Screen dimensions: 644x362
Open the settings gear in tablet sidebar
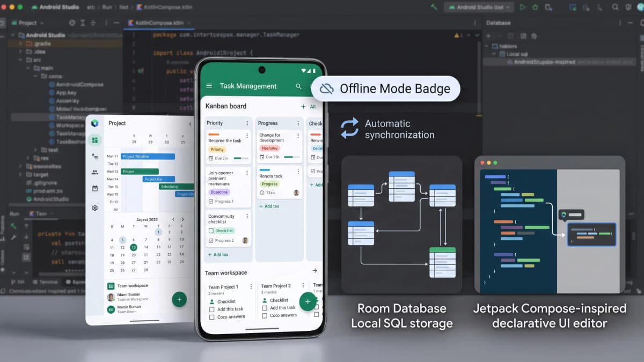point(95,208)
